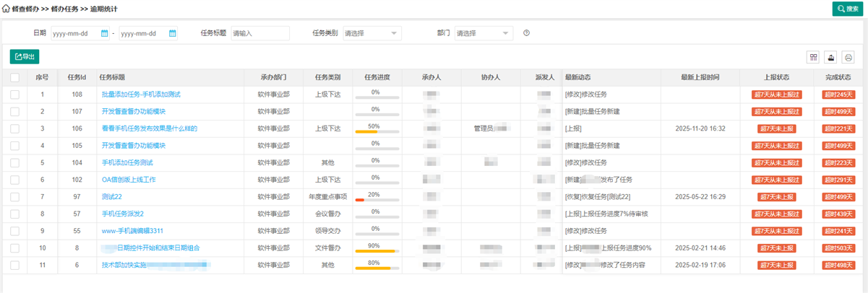Viewport: 868px width, 293px height.
Task: Open the 测试22 task link
Action: pos(112,196)
